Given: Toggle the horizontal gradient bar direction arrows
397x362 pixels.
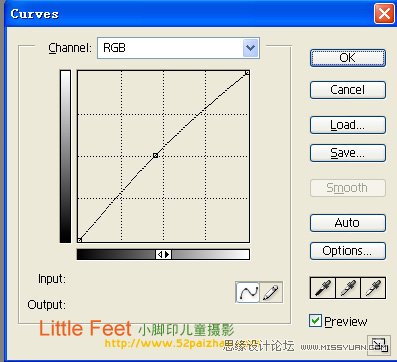Looking at the screenshot, I should coord(163,255).
